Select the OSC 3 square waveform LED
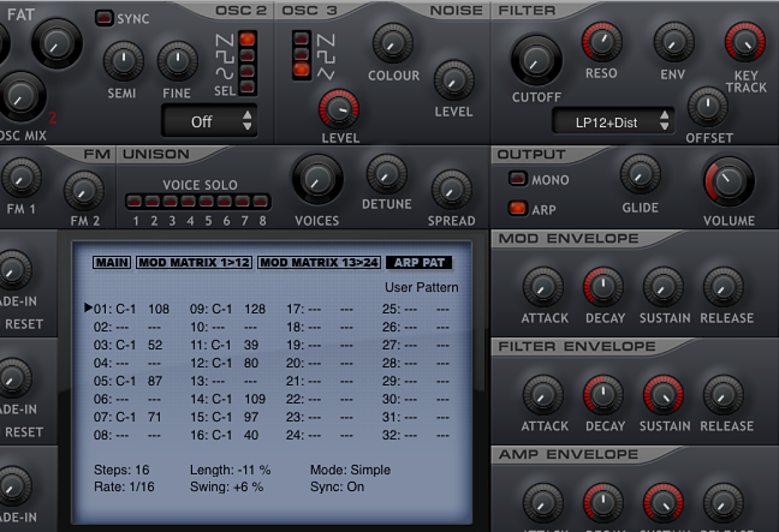 point(301,54)
